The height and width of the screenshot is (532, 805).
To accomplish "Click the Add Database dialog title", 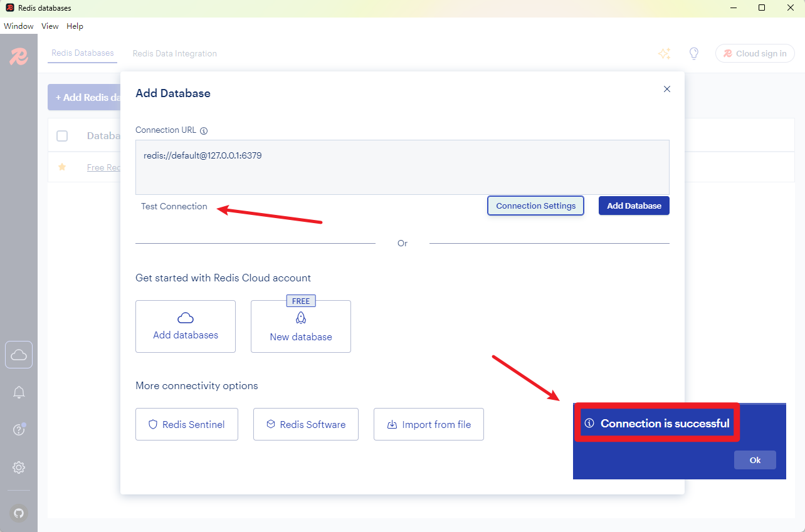I will point(173,93).
